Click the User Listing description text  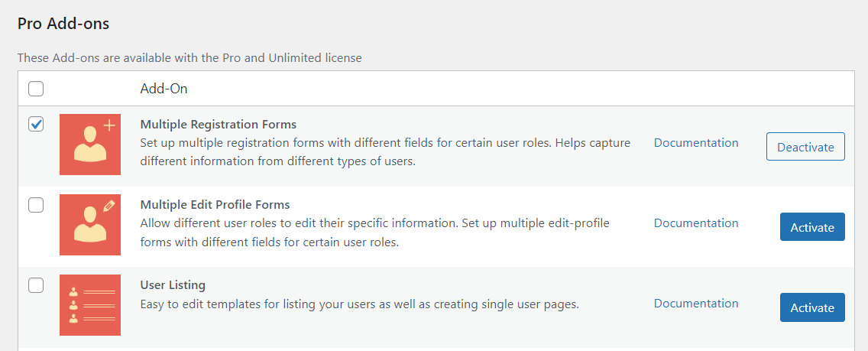coord(360,304)
